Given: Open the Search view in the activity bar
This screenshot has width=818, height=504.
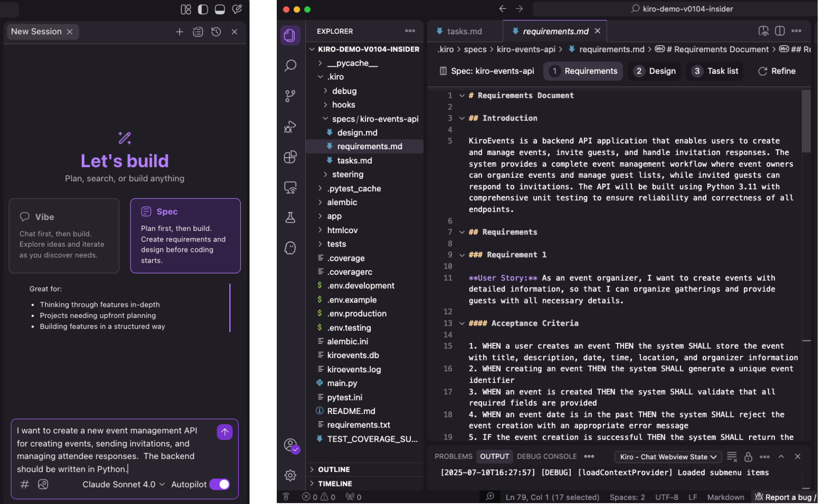Looking at the screenshot, I should click(290, 65).
